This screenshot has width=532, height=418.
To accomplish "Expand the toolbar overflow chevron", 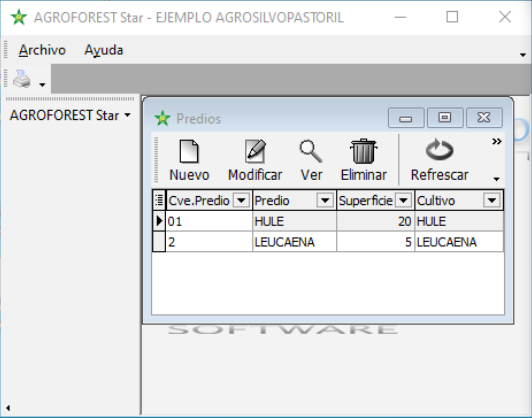I will tap(497, 141).
